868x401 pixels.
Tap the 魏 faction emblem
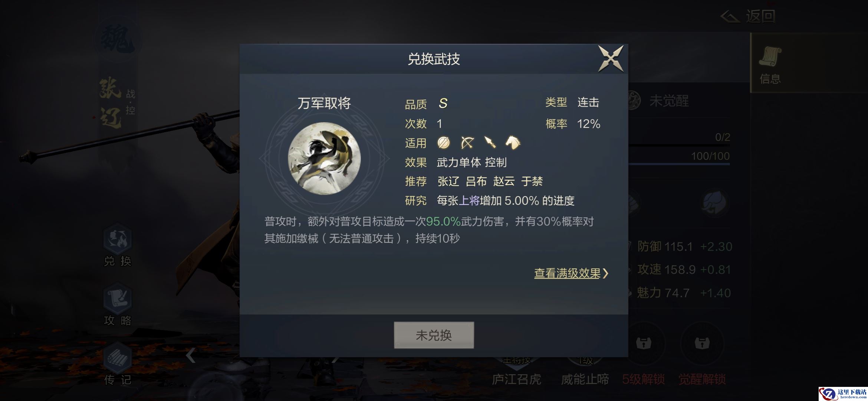pyautogui.click(x=118, y=39)
